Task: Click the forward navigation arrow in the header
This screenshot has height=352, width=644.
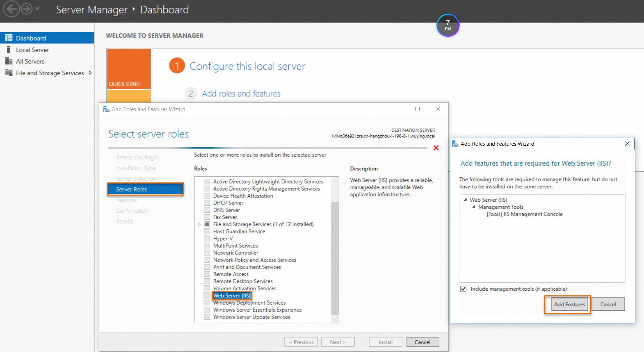Action: point(27,9)
